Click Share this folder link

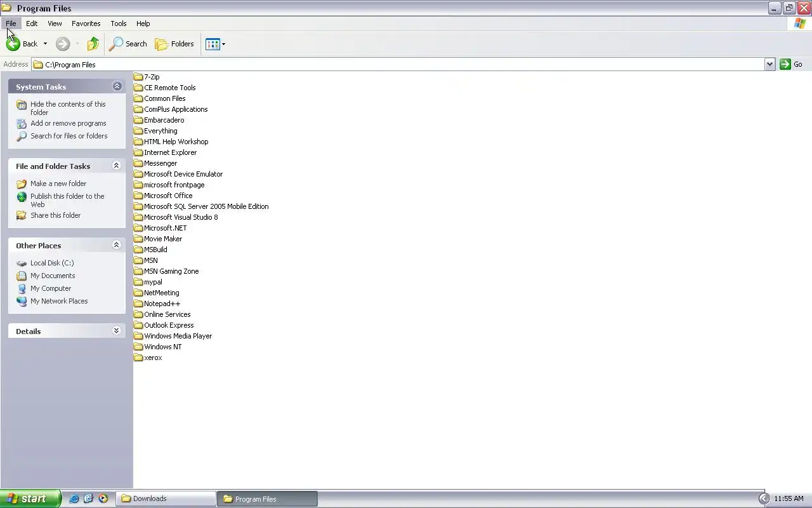[x=56, y=215]
